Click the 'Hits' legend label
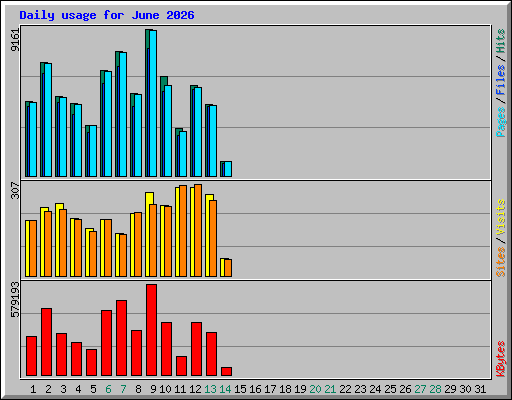 [501, 41]
